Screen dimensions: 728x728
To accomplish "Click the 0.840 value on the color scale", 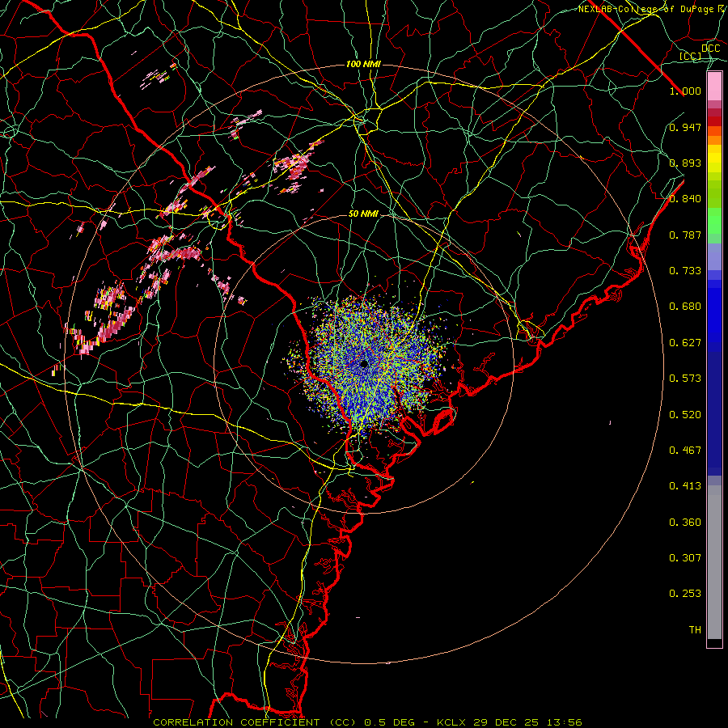I will tap(685, 199).
